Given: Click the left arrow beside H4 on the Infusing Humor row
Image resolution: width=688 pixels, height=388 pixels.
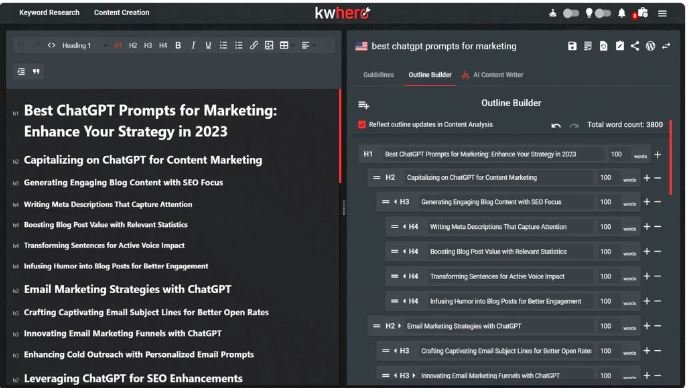Looking at the screenshot, I should (404, 301).
